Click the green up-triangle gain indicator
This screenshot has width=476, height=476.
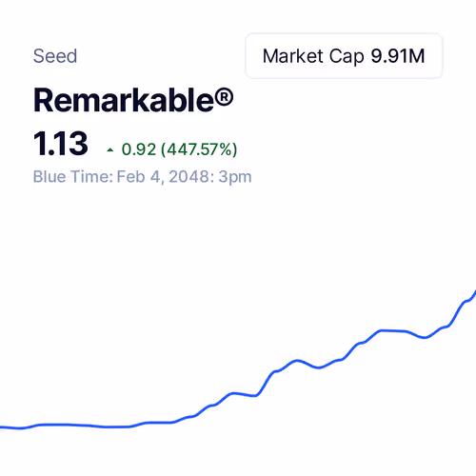(x=110, y=150)
